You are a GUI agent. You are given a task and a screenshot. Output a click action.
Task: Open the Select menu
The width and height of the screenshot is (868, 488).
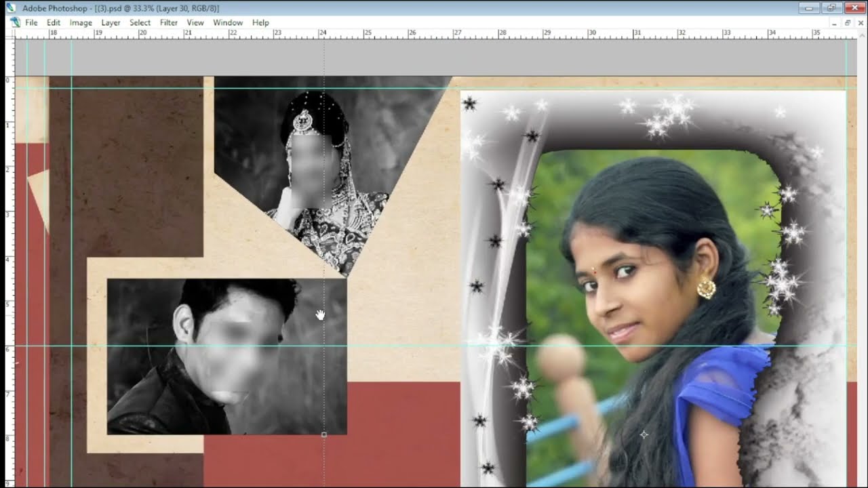pyautogui.click(x=140, y=22)
